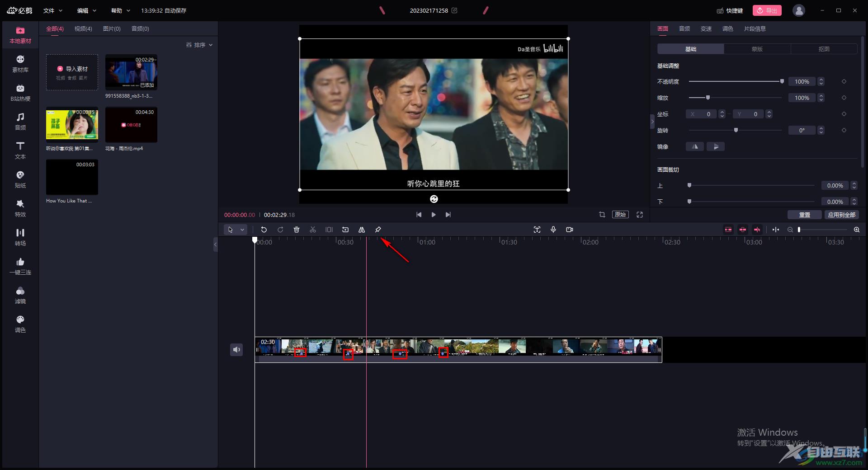868x470 pixels.
Task: Click the freeze-frame icon beside scissors
Action: coord(329,230)
